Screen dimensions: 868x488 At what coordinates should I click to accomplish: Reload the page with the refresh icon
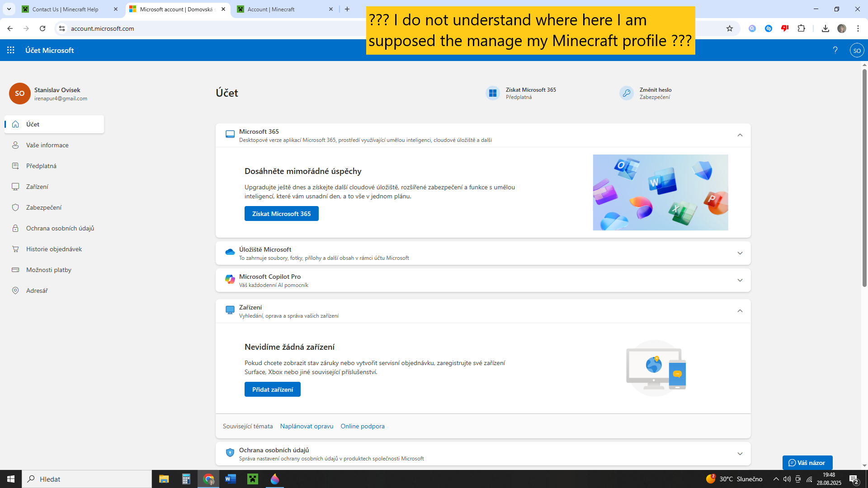pyautogui.click(x=42, y=28)
